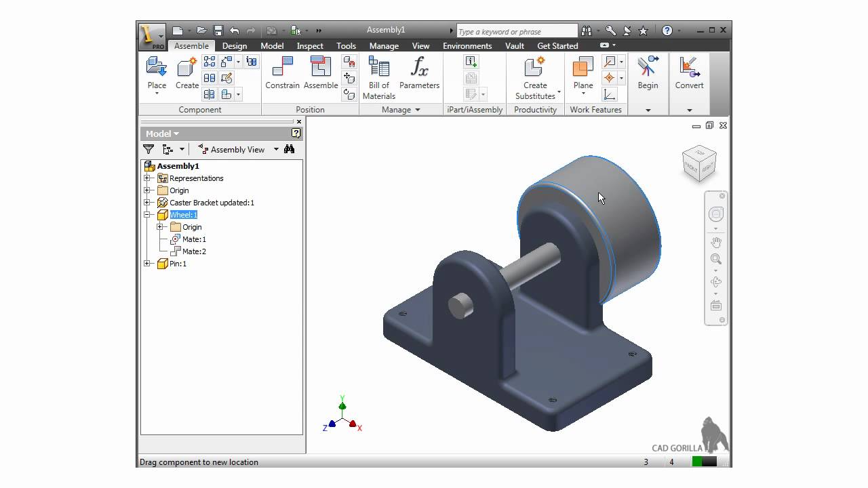Select the Pattern component icon

[x=210, y=62]
